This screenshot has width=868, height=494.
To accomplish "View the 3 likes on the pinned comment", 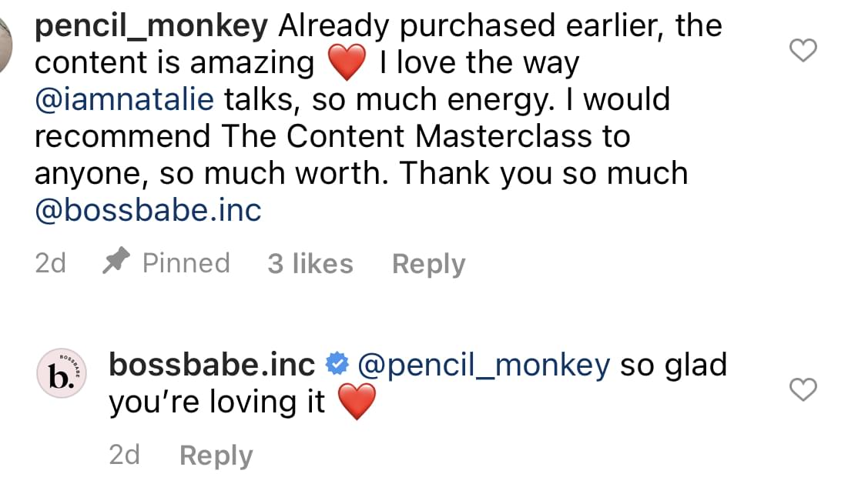I will tap(310, 264).
